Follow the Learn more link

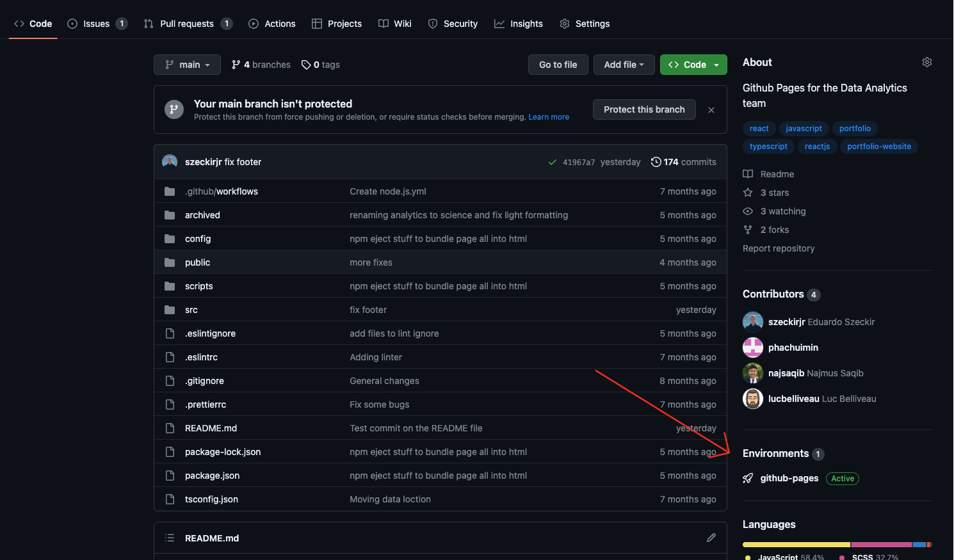pyautogui.click(x=549, y=117)
